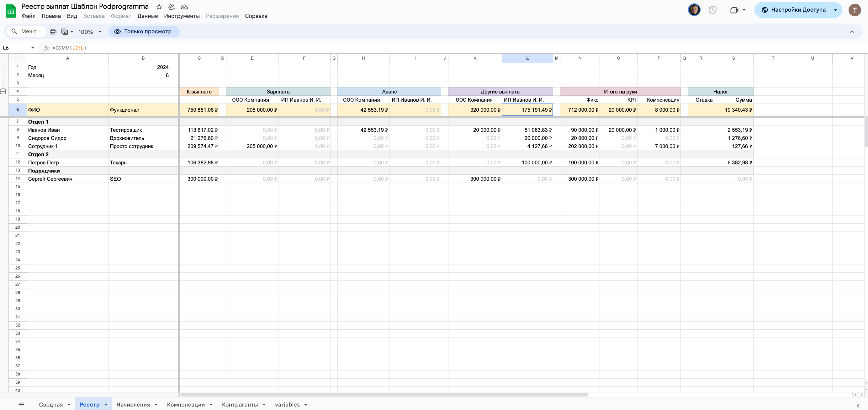Collapse the toolbar with the chevron
This screenshot has height=410, width=868.
pyautogui.click(x=851, y=32)
